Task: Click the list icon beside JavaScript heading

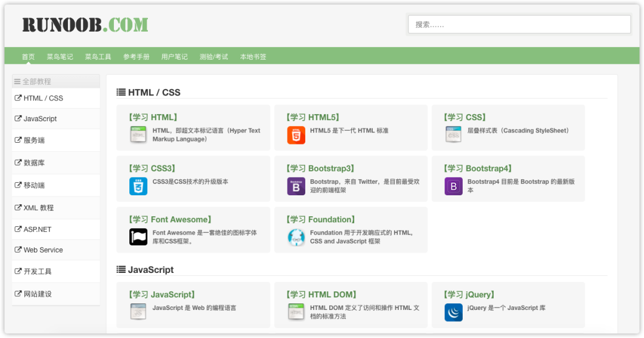Action: coord(121,269)
